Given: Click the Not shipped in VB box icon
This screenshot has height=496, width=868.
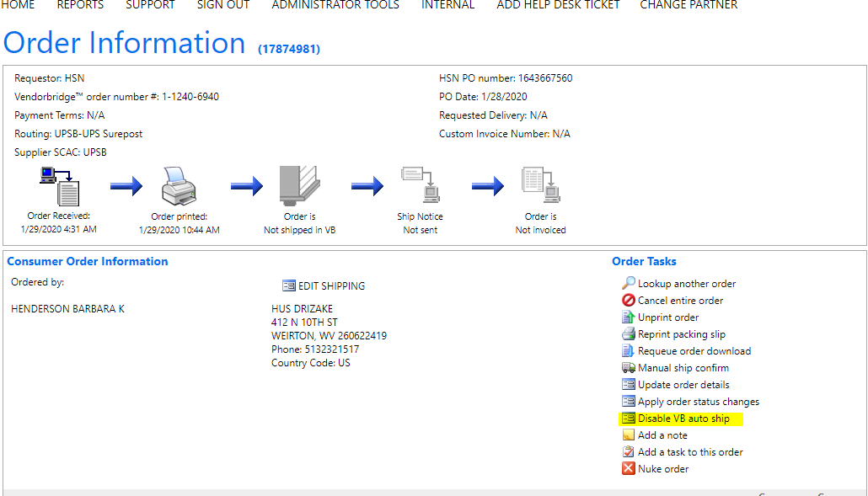Looking at the screenshot, I should [299, 186].
